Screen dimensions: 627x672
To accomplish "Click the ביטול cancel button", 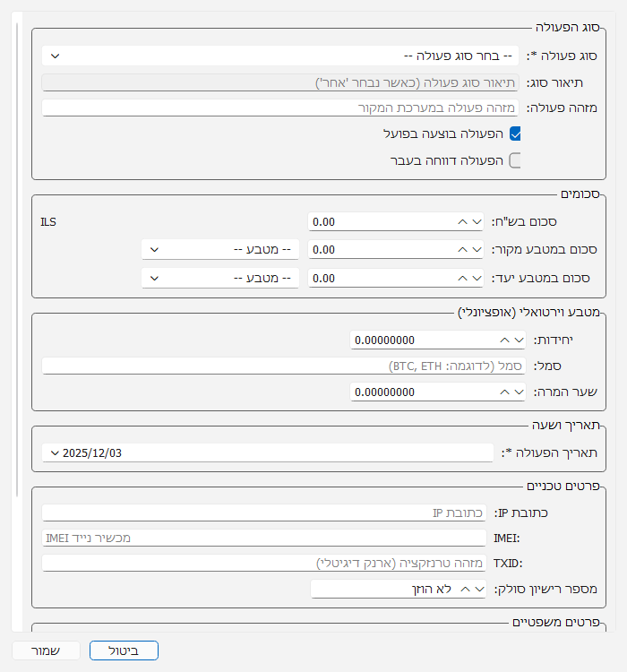I will (x=124, y=650).
